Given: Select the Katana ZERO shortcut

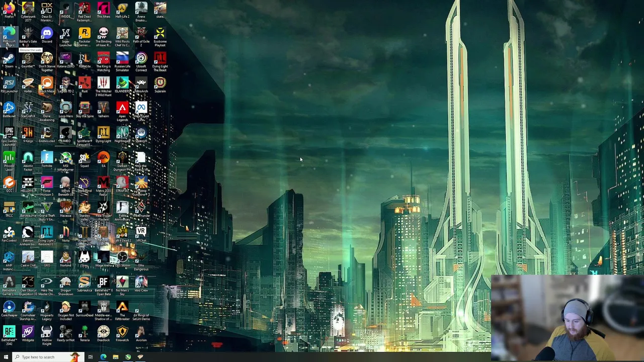Looking at the screenshot, I should click(65, 60).
